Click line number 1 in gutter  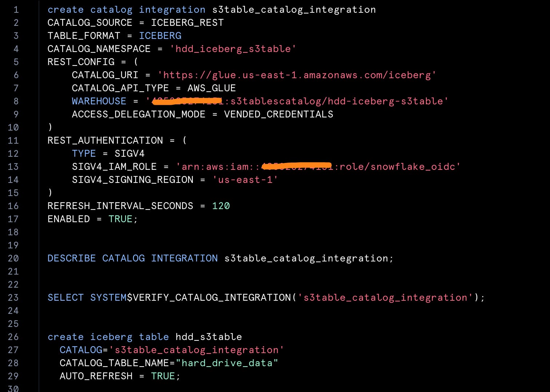16,10
